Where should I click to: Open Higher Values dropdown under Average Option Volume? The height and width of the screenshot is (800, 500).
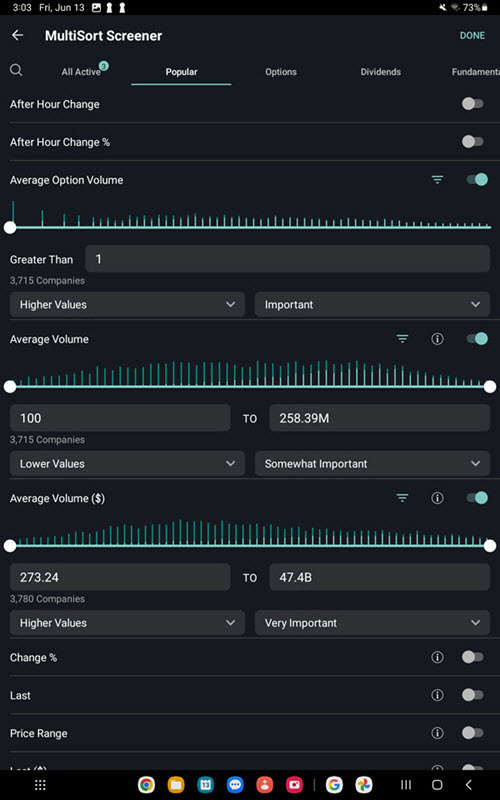point(127,305)
